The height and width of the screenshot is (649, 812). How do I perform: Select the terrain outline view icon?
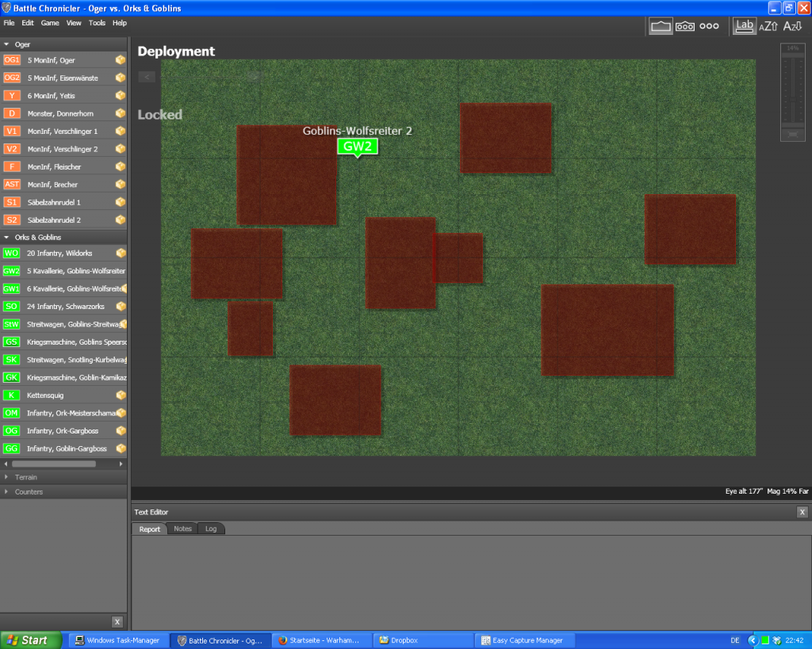point(661,26)
